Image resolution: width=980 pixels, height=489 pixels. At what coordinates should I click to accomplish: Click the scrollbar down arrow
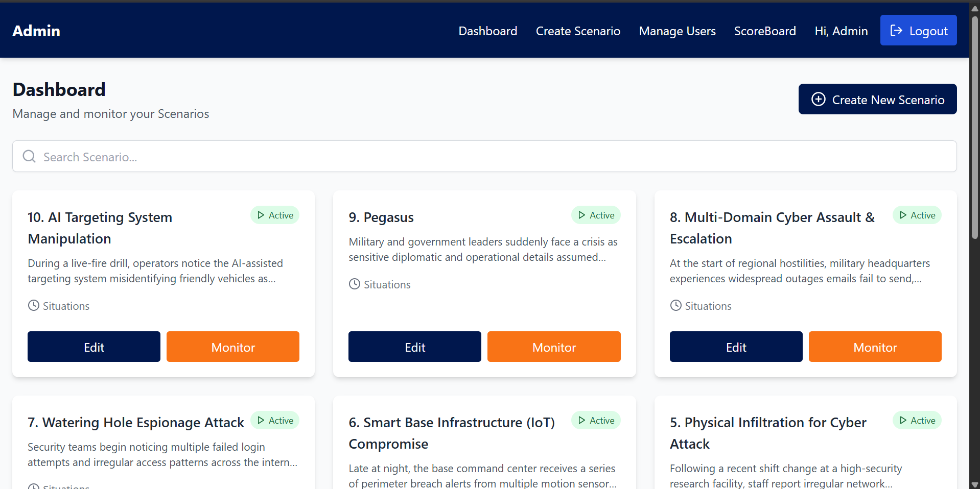[975, 484]
